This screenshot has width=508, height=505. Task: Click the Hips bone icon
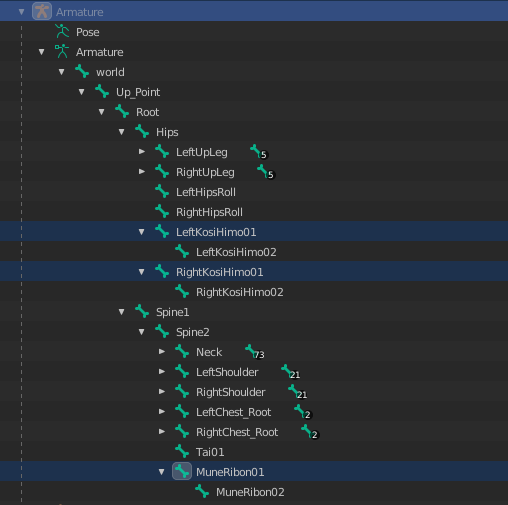142,132
